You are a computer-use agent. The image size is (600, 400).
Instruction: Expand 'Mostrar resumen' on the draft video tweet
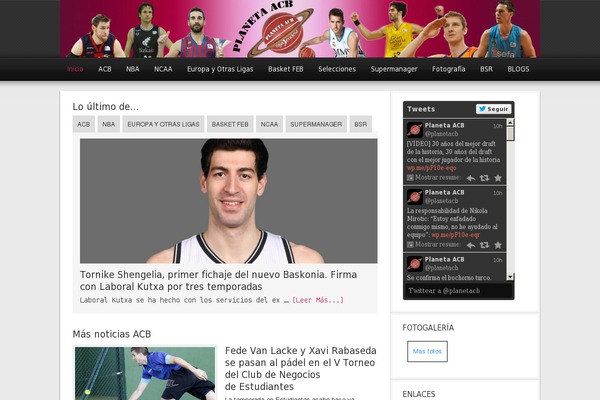coord(434,178)
